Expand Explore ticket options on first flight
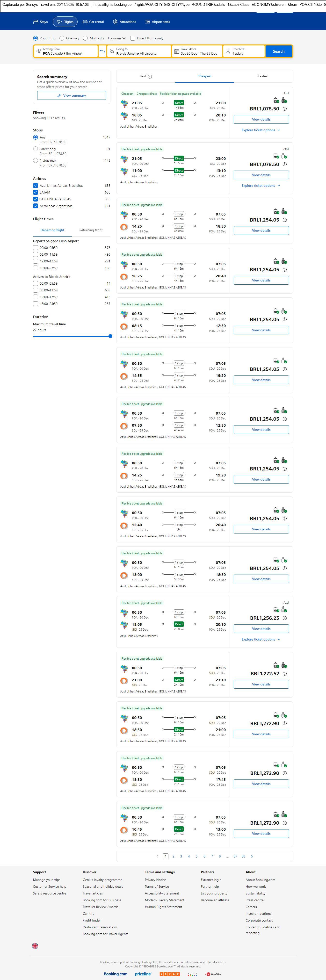Image resolution: width=326 pixels, height=980 pixels. [261, 130]
